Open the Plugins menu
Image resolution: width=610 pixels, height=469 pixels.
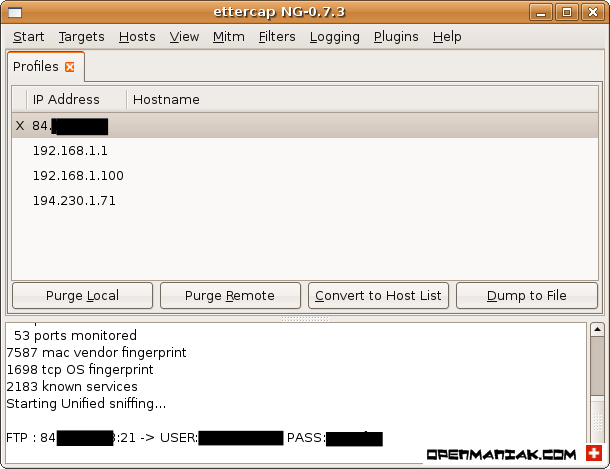[396, 37]
